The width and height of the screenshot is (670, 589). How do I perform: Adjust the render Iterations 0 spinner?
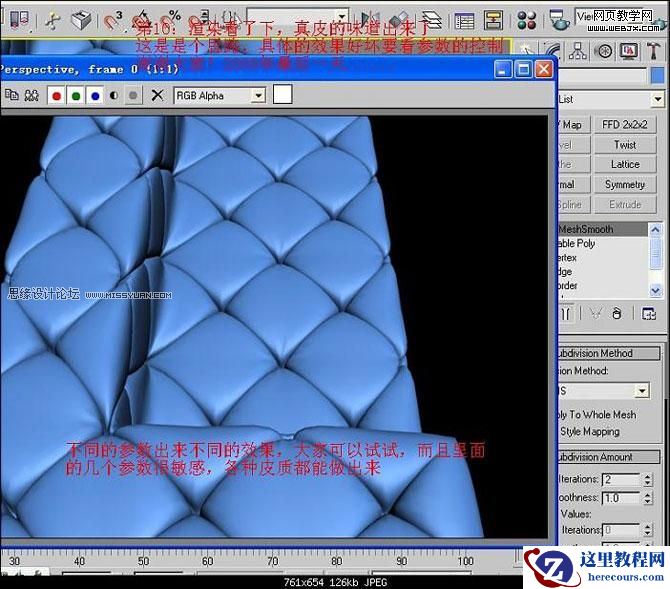648,530
